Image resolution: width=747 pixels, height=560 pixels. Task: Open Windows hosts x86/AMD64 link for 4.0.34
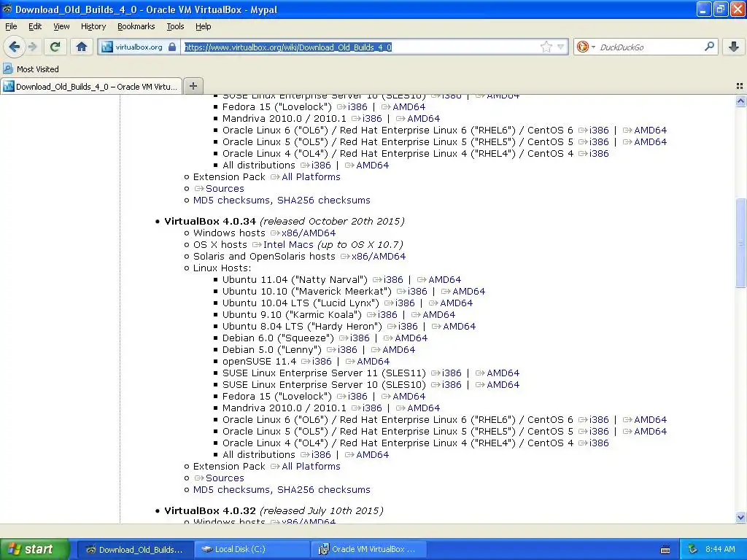[309, 233]
